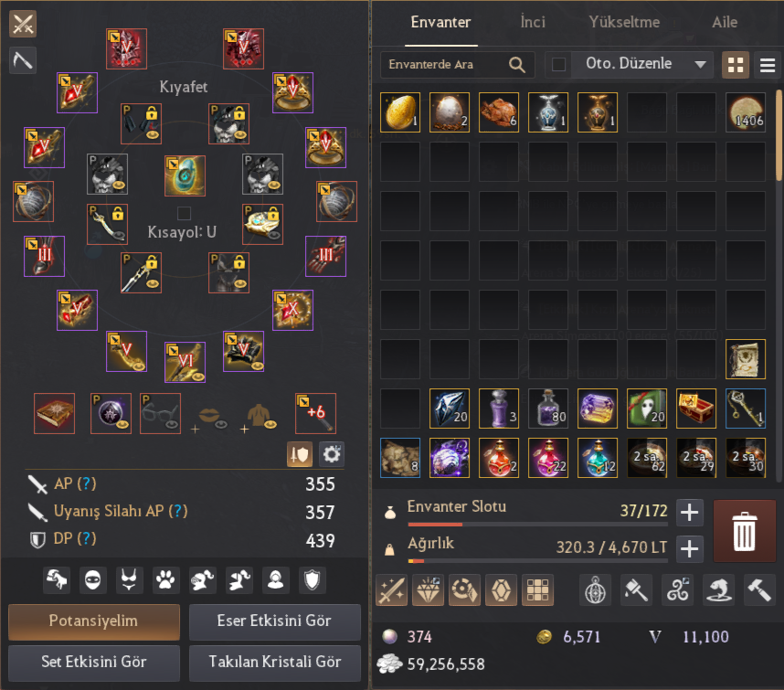Toggle the checkbox above Kısayol: U
Viewport: 784px width, 690px height.
click(x=184, y=214)
